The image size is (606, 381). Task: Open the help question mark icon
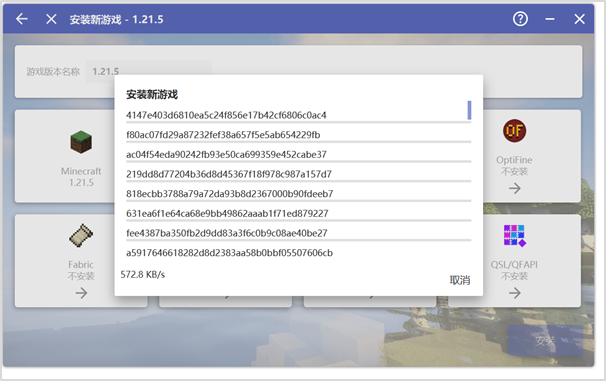tap(520, 19)
